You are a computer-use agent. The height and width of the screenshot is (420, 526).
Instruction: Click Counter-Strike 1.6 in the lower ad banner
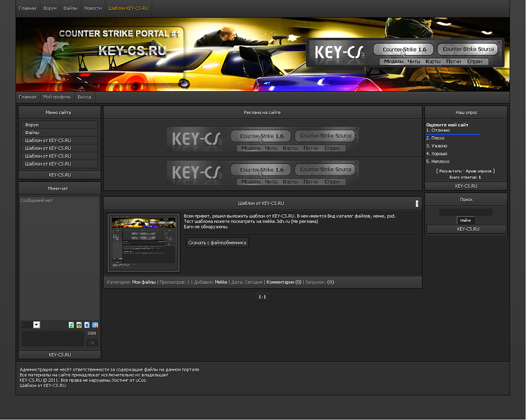click(261, 170)
